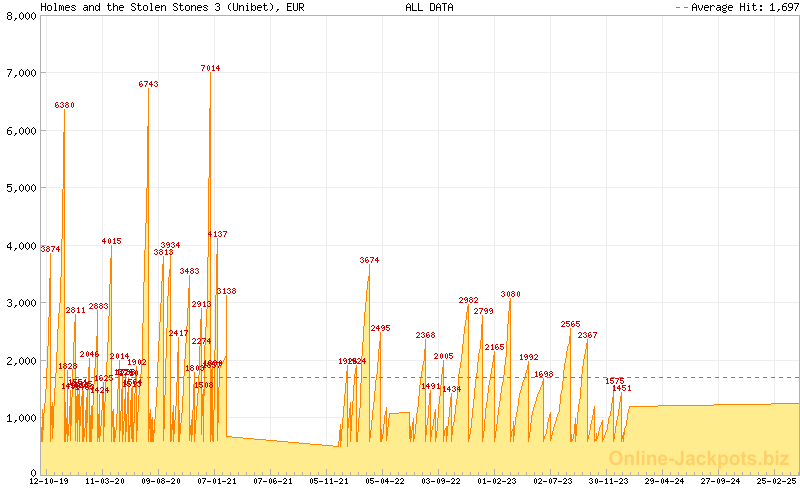This screenshot has width=800, height=490.
Task: Click the peak value 3674
Action: [x=369, y=260]
